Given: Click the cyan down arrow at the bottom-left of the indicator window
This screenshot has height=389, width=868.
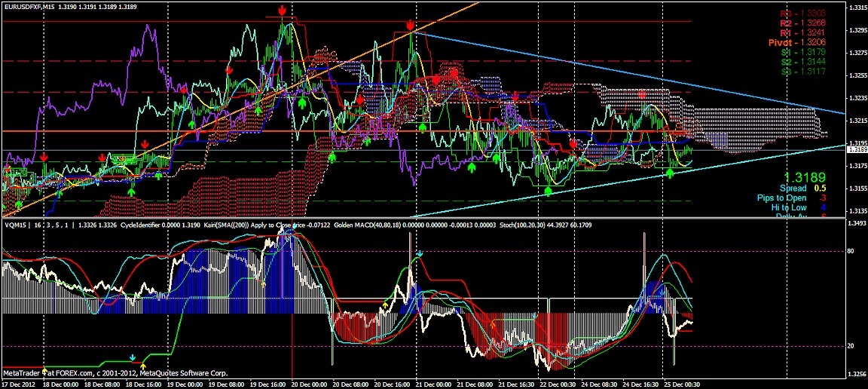Looking at the screenshot, I should [x=133, y=357].
